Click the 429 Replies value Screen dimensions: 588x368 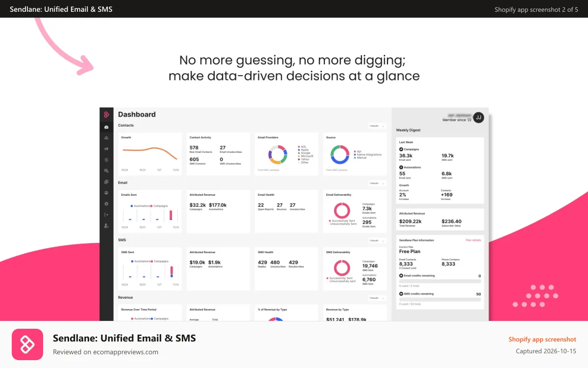pyautogui.click(x=263, y=263)
